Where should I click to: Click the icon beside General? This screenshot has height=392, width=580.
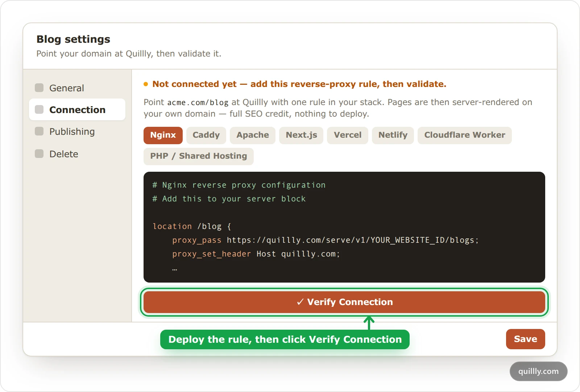click(39, 88)
